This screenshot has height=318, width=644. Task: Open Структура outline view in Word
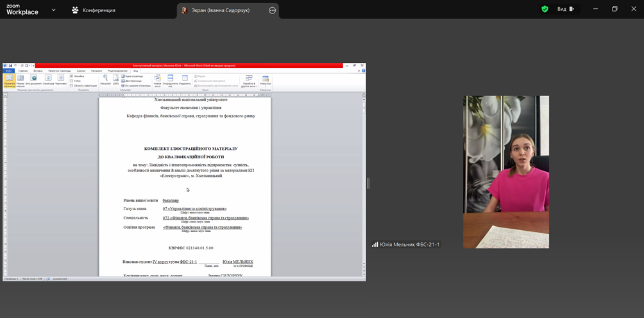coord(49,79)
